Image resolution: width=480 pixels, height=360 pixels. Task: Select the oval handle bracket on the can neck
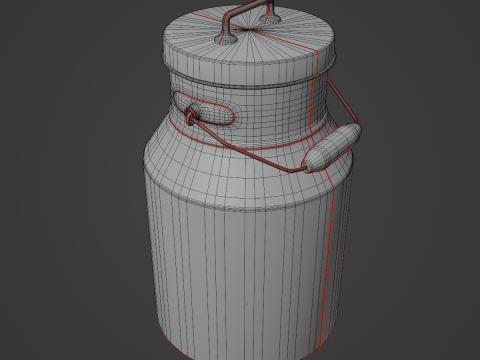[x=204, y=108]
